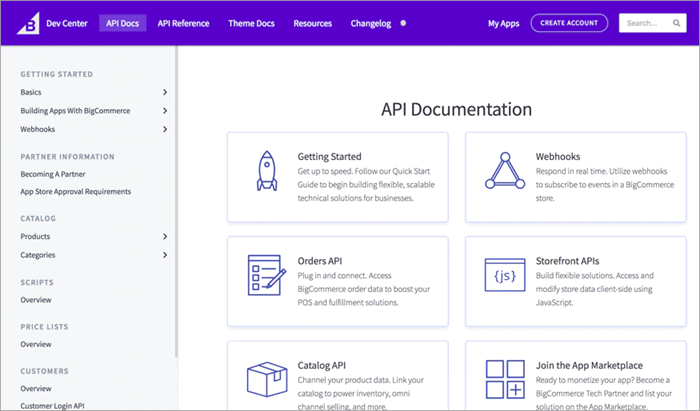
Task: Click the Create Account button
Action: [x=569, y=23]
